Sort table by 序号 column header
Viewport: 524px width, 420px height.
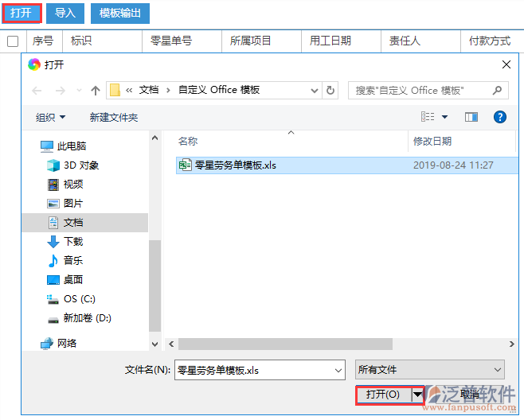43,41
